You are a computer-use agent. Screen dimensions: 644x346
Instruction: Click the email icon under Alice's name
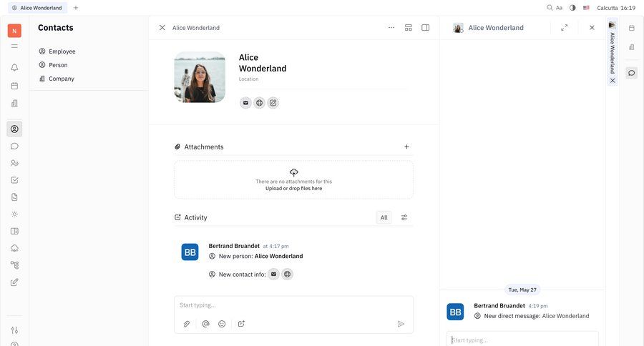[x=245, y=103]
